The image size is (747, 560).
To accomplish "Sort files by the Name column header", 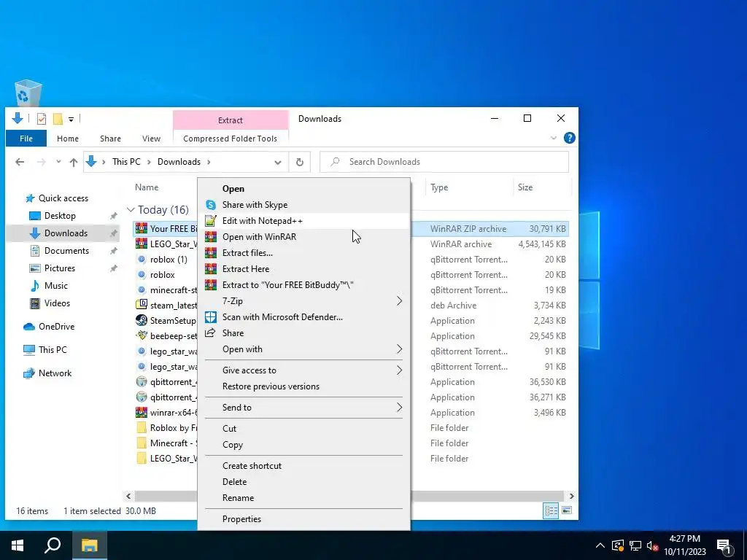I will (146, 187).
